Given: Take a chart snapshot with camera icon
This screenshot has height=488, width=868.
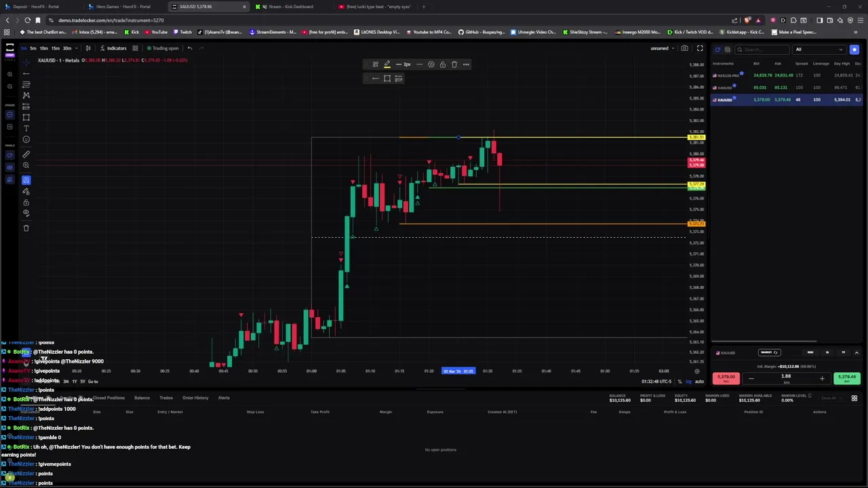Looking at the screenshot, I should pos(685,48).
